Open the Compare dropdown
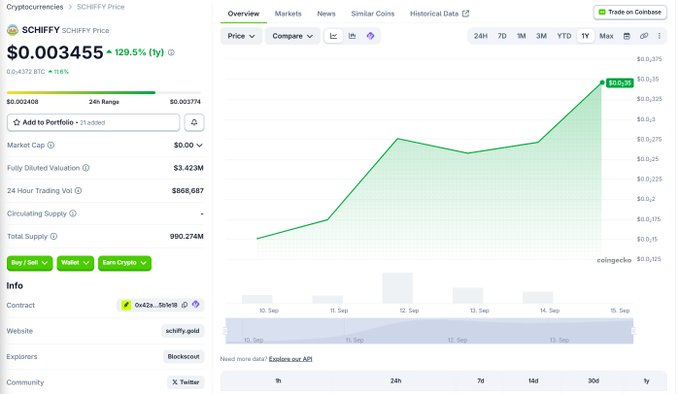The height and width of the screenshot is (394, 679). 292,36
